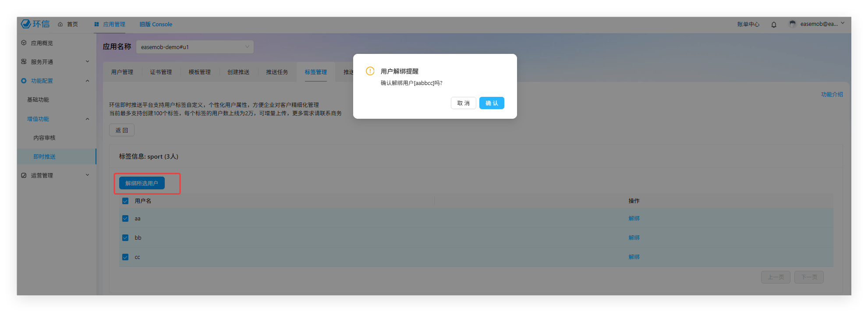868x312 pixels.
Task: Click the user avatar icon
Action: point(792,24)
